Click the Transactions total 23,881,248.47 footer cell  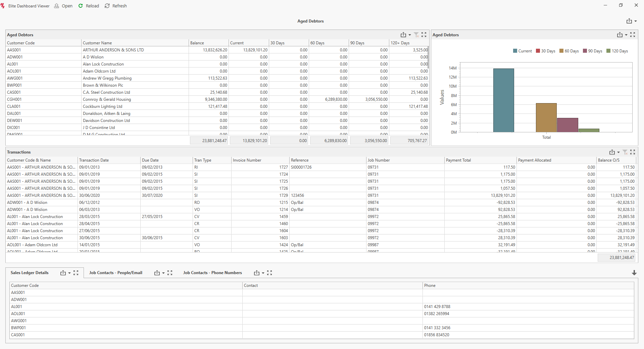pyautogui.click(x=617, y=258)
